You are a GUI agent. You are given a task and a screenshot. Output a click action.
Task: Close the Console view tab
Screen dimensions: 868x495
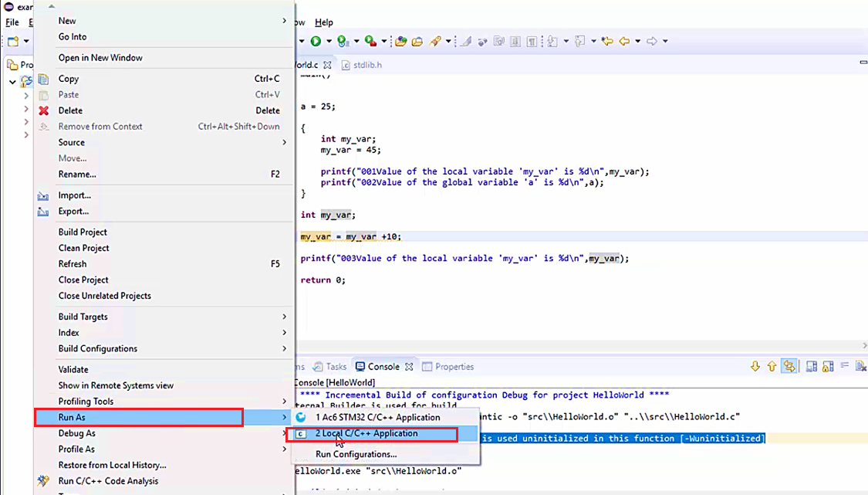pyautogui.click(x=408, y=366)
